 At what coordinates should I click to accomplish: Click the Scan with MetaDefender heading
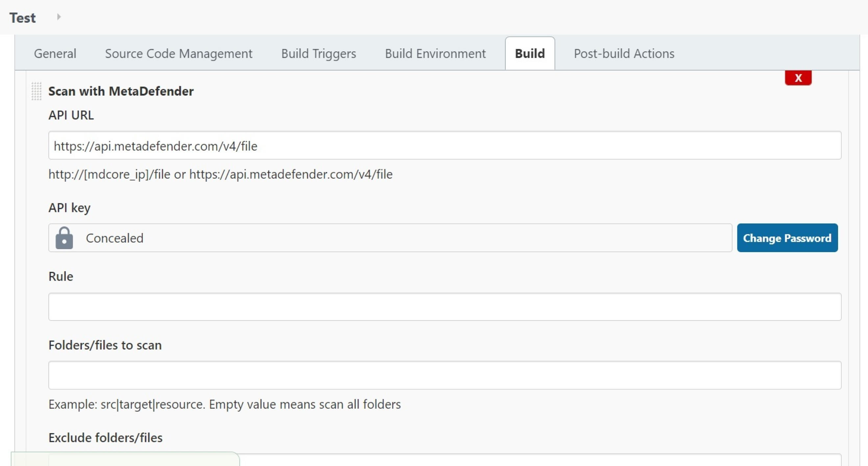(121, 91)
